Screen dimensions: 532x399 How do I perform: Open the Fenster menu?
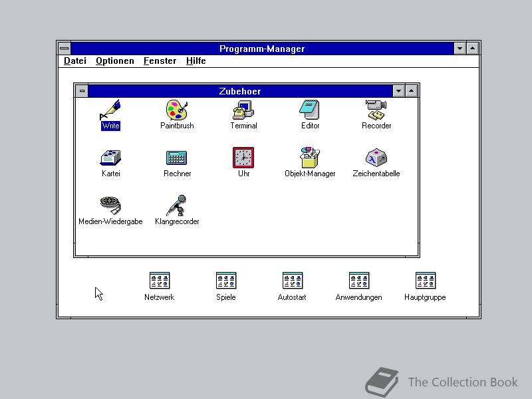pyautogui.click(x=160, y=61)
